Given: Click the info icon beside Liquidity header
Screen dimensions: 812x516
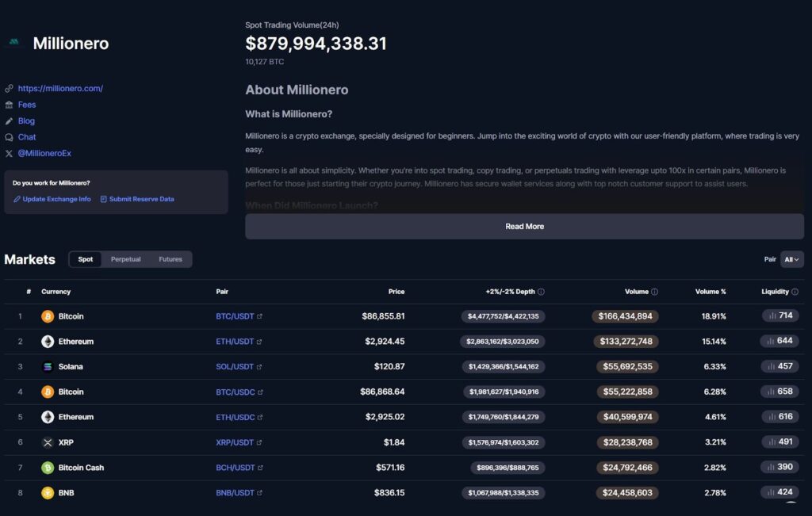Looking at the screenshot, I should coord(795,292).
